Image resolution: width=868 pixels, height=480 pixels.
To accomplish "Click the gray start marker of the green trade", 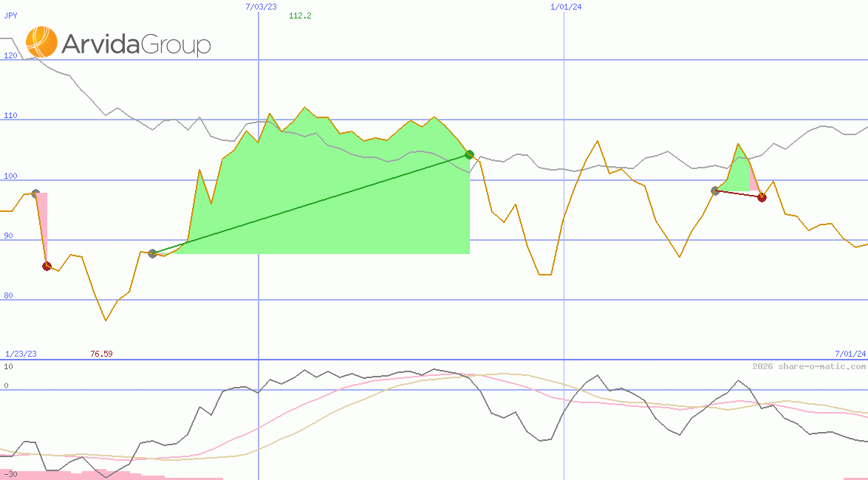I will pyautogui.click(x=153, y=253).
